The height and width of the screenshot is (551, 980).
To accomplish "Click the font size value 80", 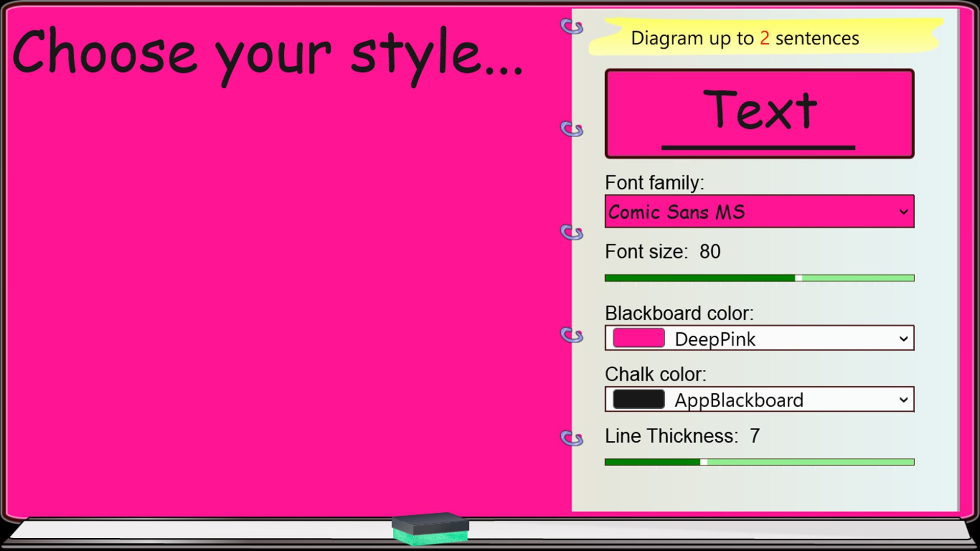I will click(710, 252).
